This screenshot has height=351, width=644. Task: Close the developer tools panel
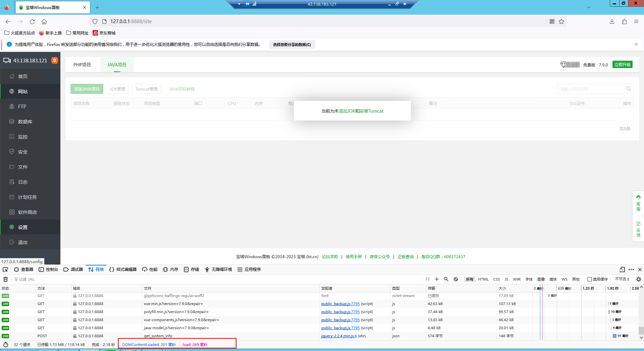click(x=640, y=270)
